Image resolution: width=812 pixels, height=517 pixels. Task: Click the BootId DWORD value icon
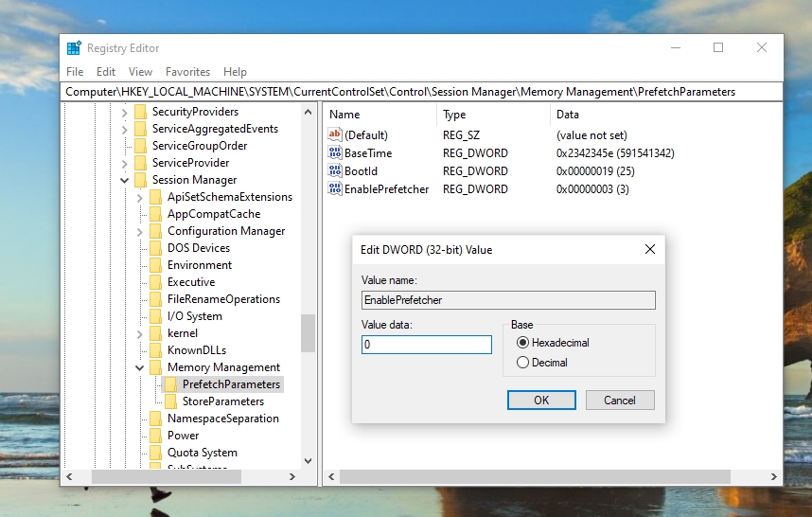click(334, 171)
